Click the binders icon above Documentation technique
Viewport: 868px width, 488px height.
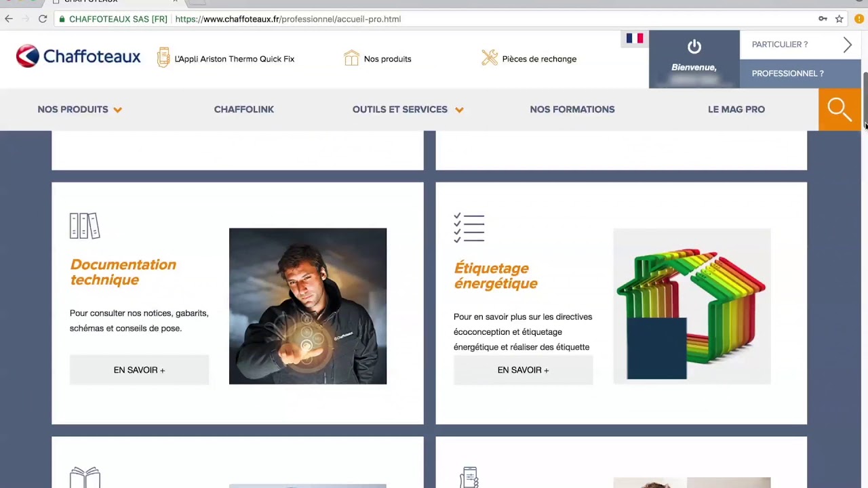pos(85,226)
